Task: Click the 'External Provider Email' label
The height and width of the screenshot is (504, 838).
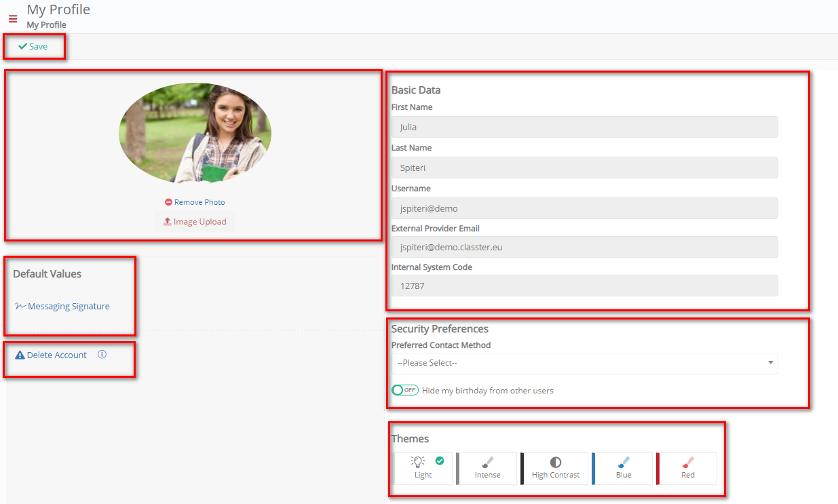Action: point(436,228)
